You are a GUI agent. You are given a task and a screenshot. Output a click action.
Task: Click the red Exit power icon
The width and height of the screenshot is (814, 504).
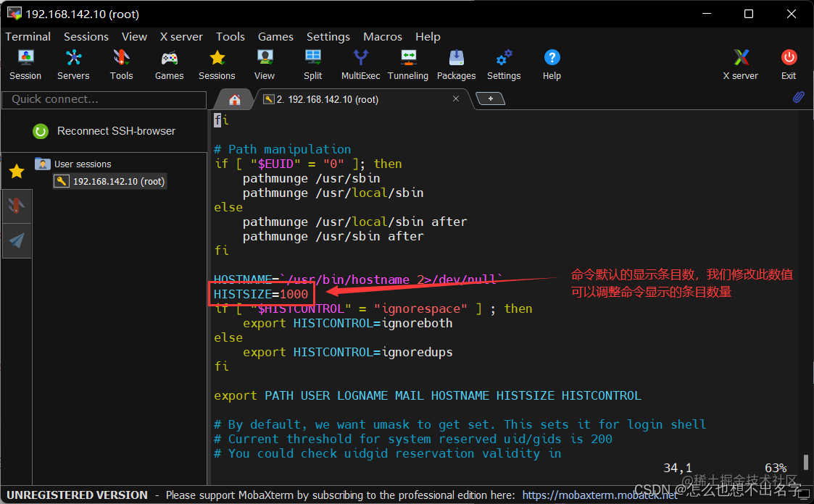[789, 65]
